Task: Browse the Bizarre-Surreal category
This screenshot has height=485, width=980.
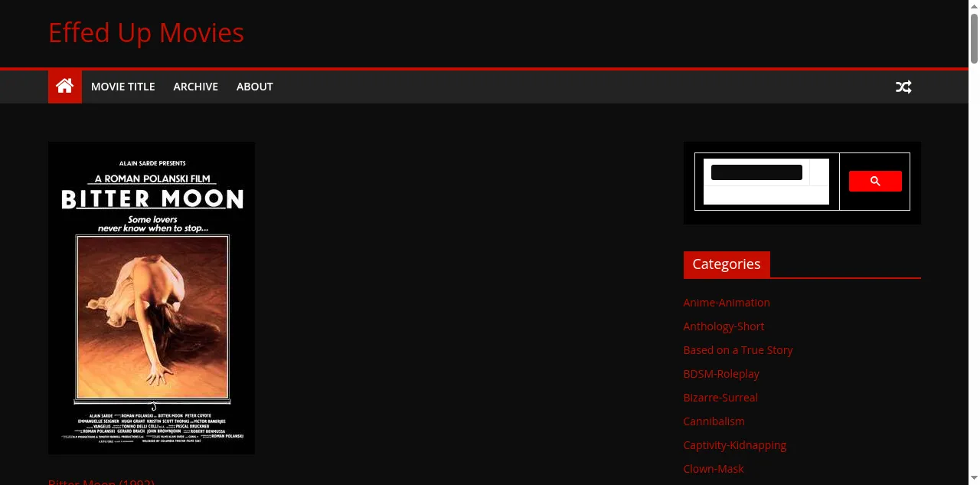Action: click(x=720, y=398)
